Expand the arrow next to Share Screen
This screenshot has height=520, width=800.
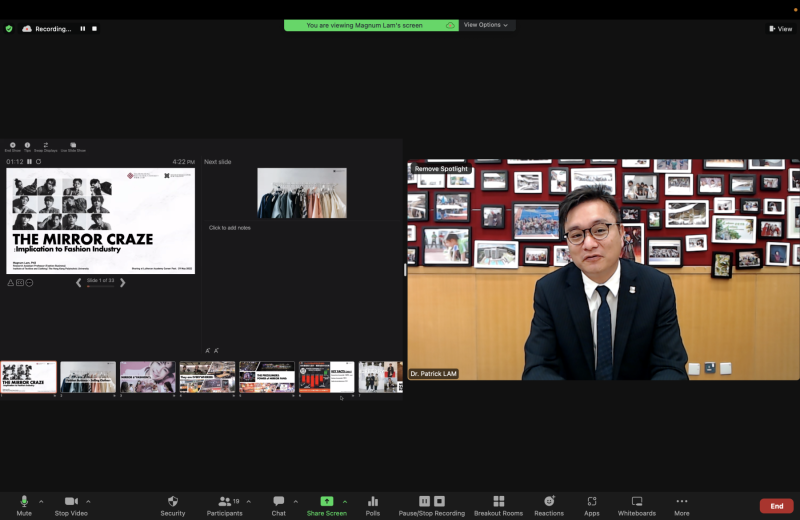(345, 502)
